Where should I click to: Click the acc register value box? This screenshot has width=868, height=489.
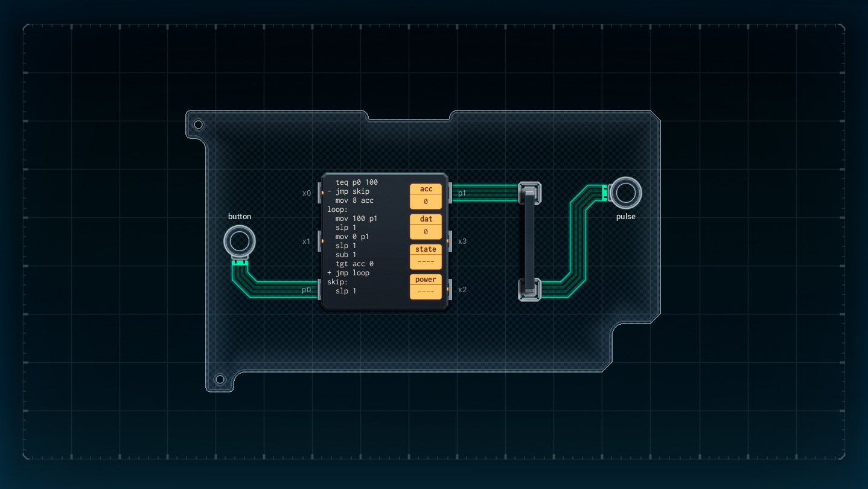point(426,202)
